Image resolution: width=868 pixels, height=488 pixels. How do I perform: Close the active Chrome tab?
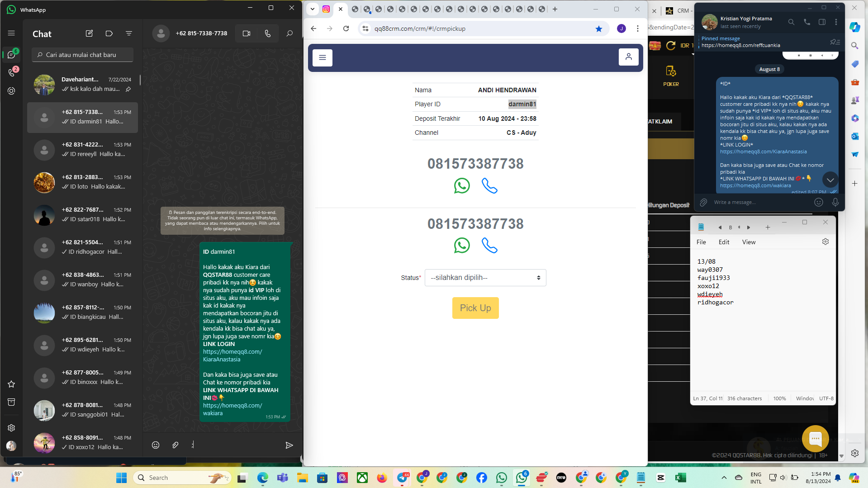click(x=341, y=9)
